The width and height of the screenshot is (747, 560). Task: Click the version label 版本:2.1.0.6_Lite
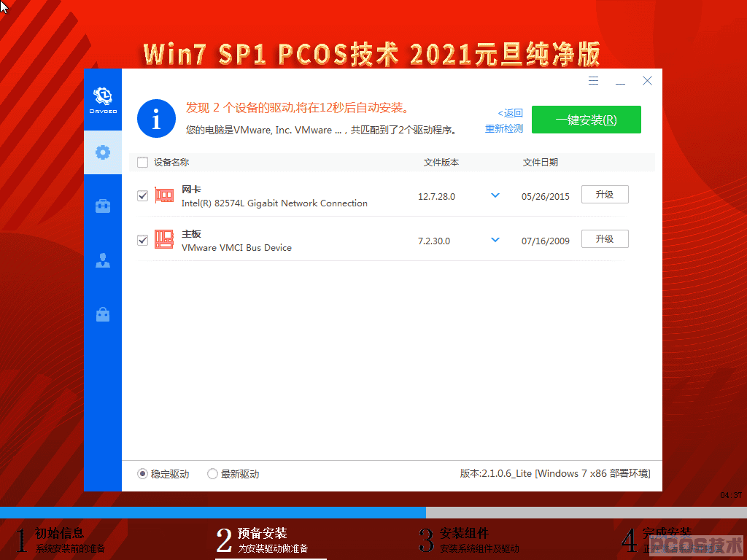[495, 473]
